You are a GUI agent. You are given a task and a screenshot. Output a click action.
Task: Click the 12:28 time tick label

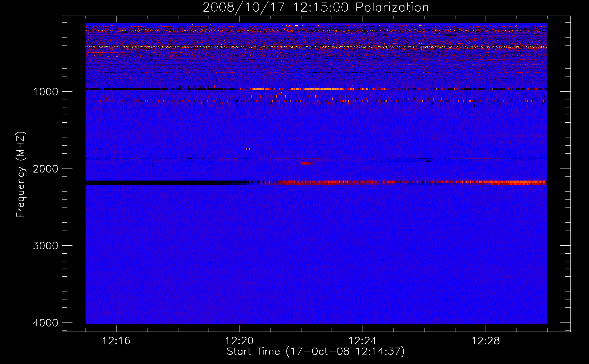(486, 341)
